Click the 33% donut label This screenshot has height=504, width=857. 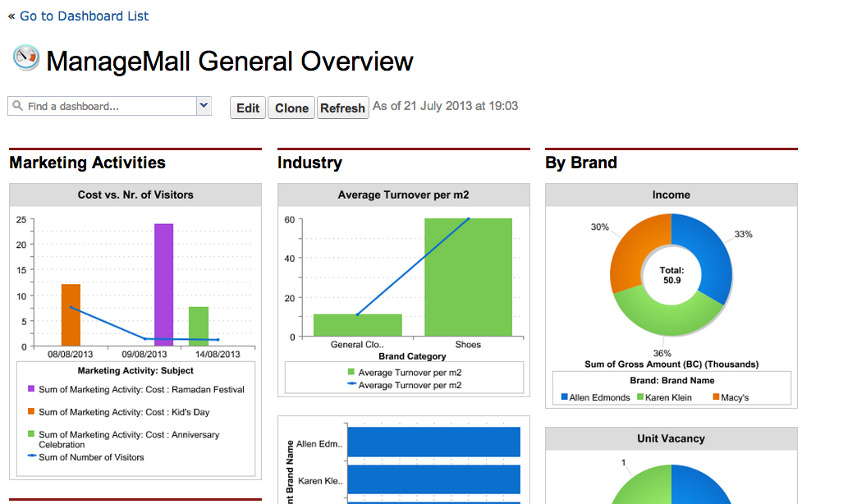coord(744,234)
